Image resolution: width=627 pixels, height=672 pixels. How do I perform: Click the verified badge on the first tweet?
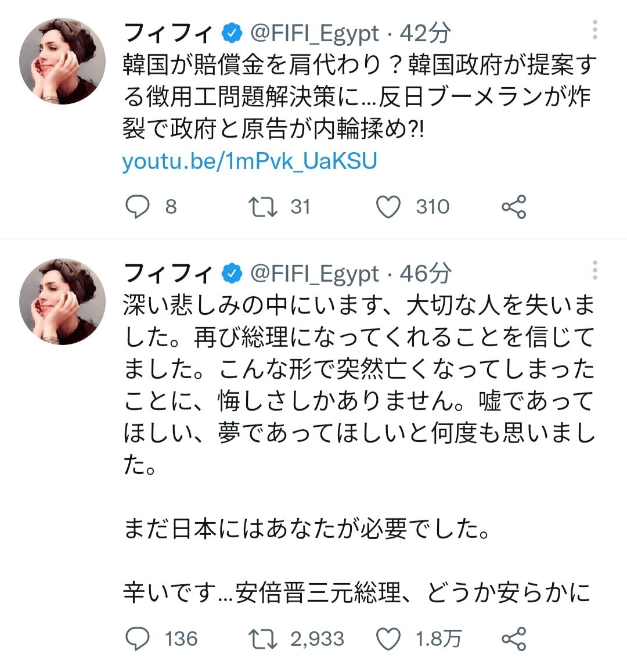[x=232, y=34]
